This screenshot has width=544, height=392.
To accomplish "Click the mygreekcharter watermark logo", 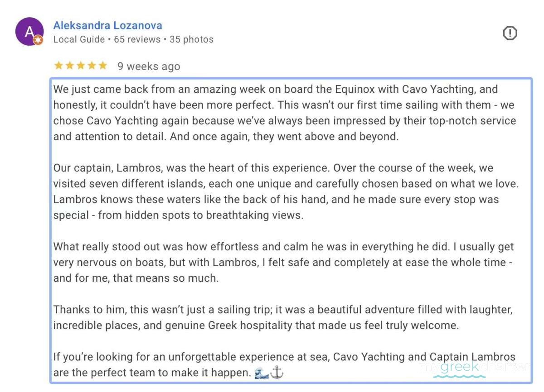I will point(474,368).
